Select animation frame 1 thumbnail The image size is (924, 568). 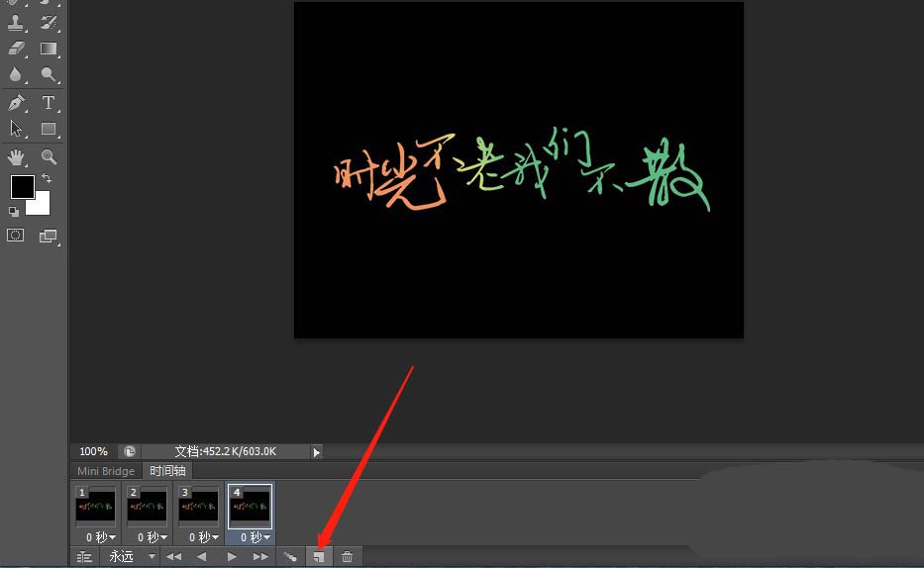[x=95, y=507]
